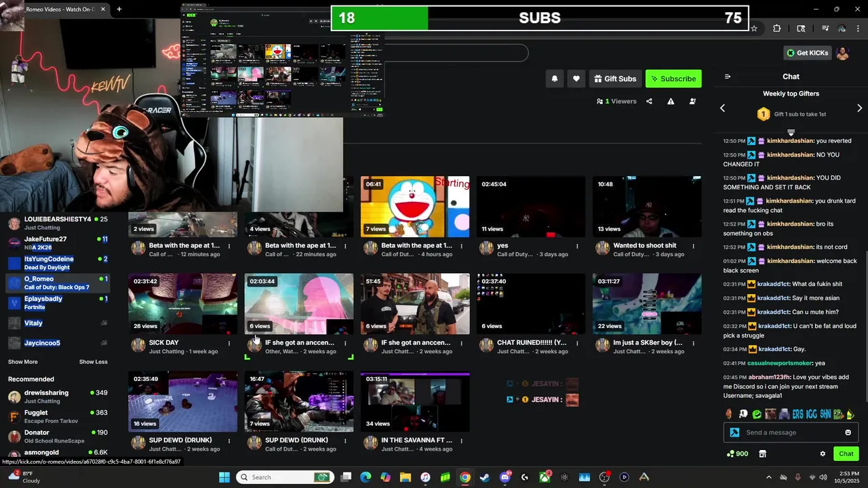
Task: Click the user icon after the report icon
Action: pyautogui.click(x=692, y=101)
